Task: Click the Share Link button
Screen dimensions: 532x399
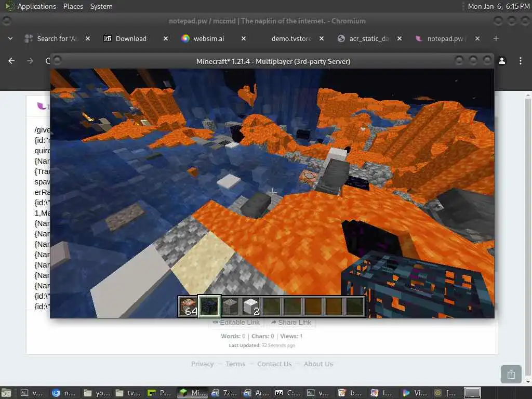Action: pyautogui.click(x=291, y=322)
